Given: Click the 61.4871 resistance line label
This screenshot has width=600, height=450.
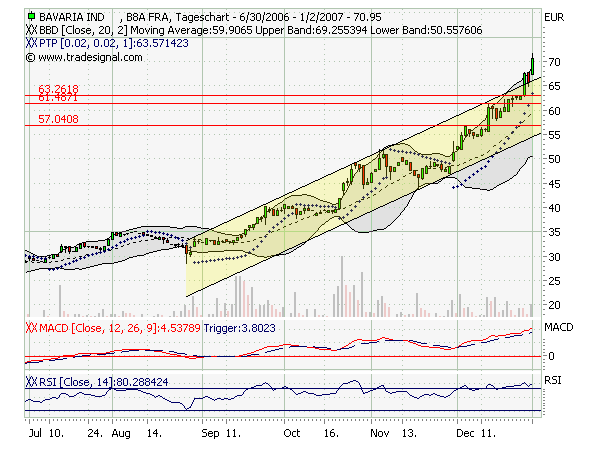Looking at the screenshot, I should click(x=58, y=99).
